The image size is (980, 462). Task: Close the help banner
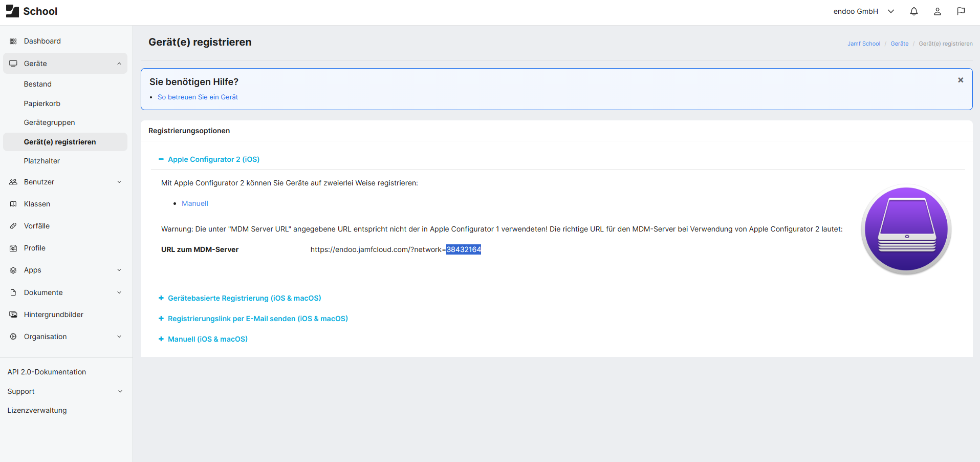(961, 80)
